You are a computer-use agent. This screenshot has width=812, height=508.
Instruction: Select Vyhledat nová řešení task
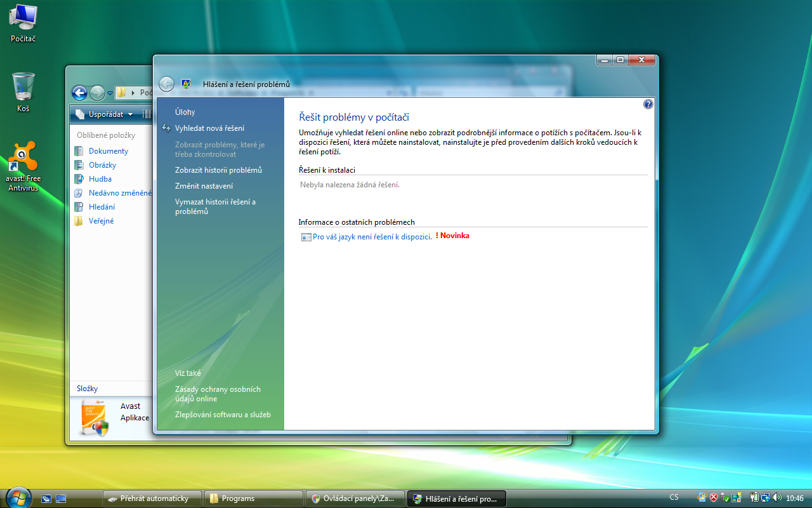[x=209, y=128]
